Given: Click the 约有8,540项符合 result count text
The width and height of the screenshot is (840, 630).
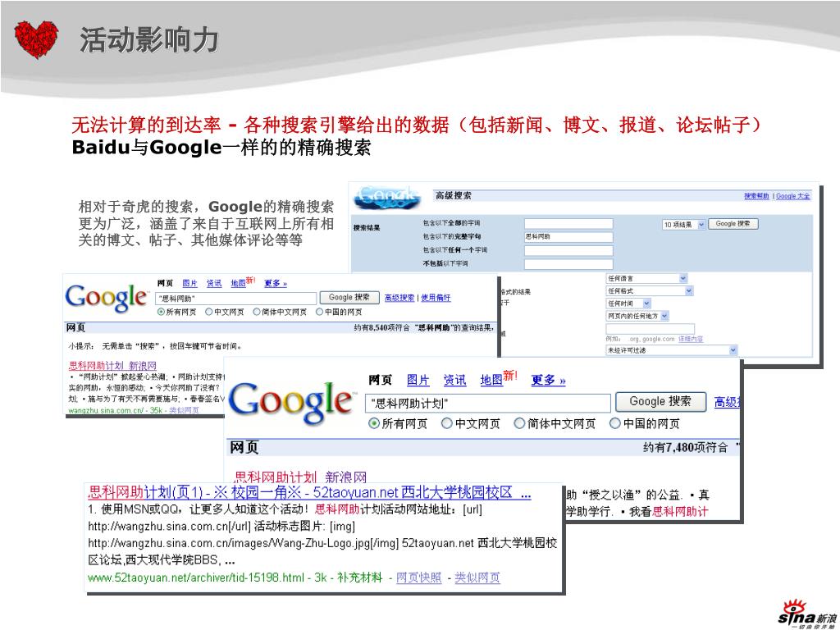Looking at the screenshot, I should [x=381, y=327].
